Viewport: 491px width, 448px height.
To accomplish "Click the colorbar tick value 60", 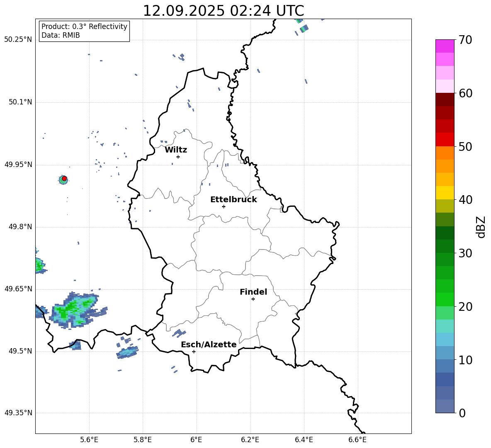I will click(466, 93).
